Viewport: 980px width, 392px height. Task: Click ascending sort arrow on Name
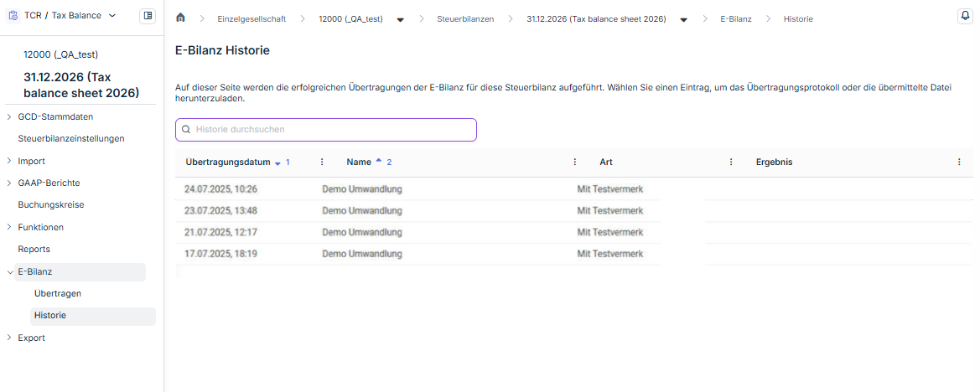coord(378,162)
